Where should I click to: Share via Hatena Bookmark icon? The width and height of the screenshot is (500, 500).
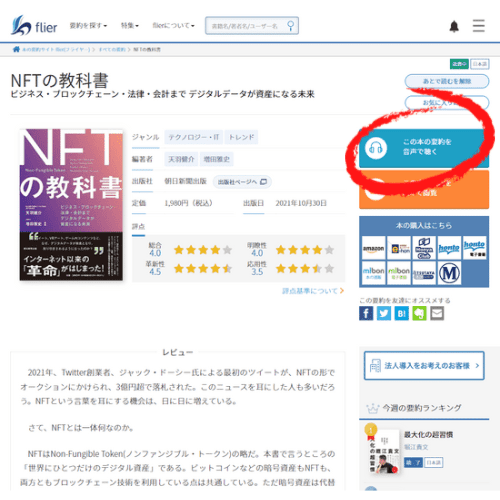coord(402,313)
